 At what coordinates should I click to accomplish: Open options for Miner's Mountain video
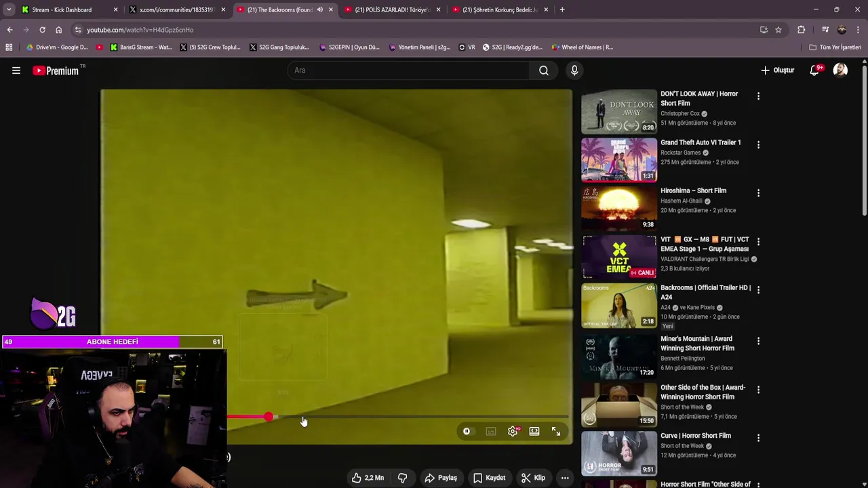pos(758,341)
